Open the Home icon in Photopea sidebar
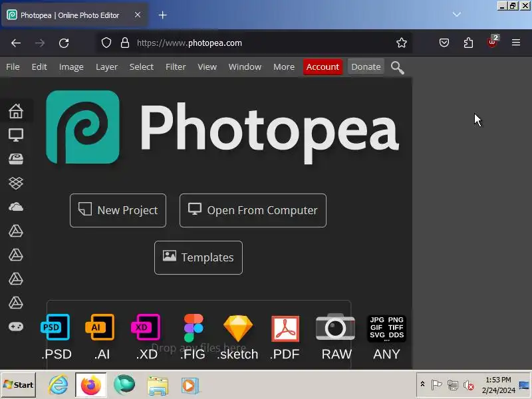Image resolution: width=532 pixels, height=399 pixels. point(16,111)
